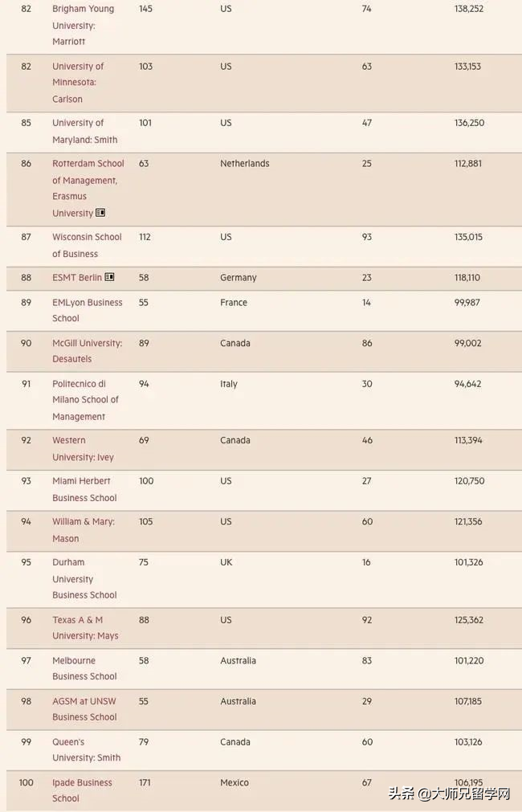Click Western University: Ivey
The image size is (522, 812).
pos(83,449)
